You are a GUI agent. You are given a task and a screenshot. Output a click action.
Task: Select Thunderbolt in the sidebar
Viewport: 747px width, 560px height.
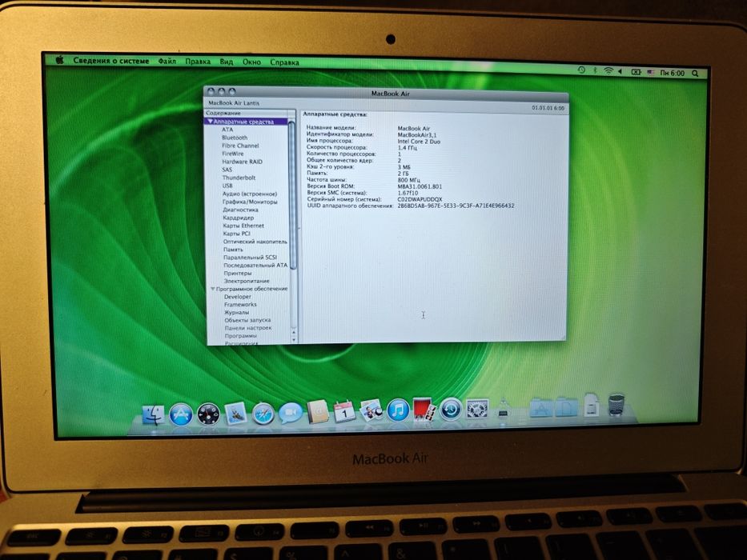[239, 178]
